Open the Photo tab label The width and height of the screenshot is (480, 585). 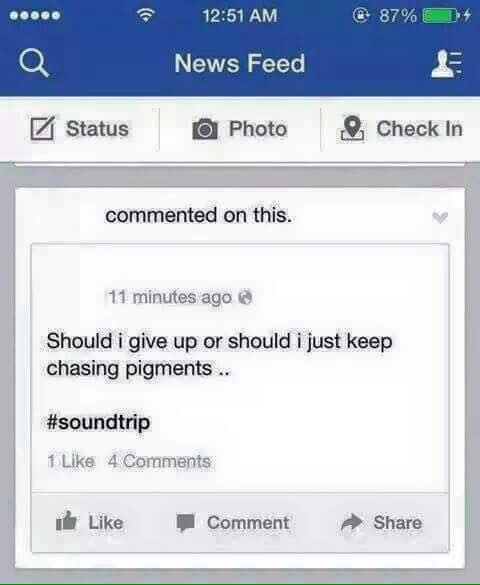(x=258, y=129)
